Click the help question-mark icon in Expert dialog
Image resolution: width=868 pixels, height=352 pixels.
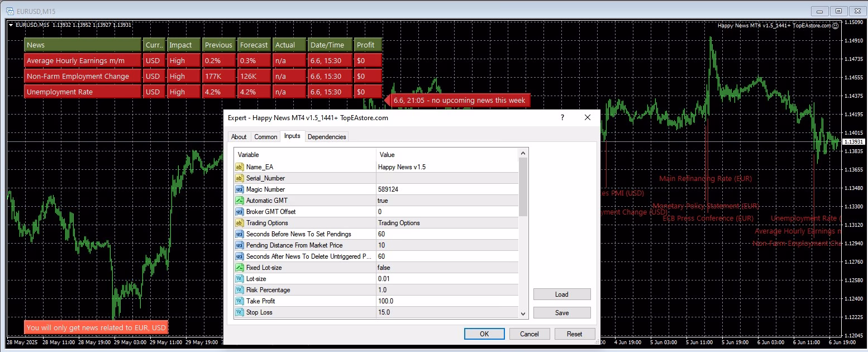(562, 118)
